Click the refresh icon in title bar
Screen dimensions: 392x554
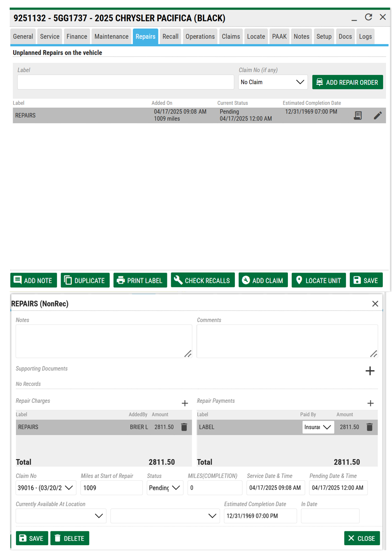368,17
